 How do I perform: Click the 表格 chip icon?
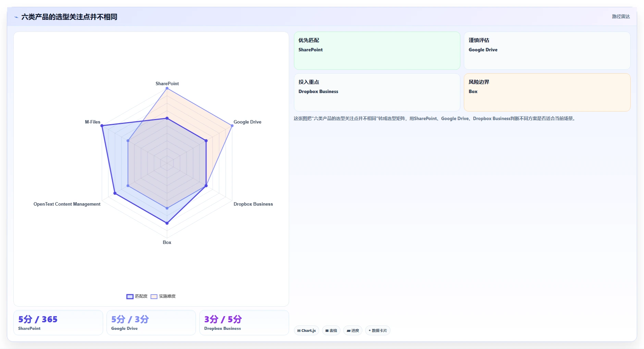(x=327, y=331)
